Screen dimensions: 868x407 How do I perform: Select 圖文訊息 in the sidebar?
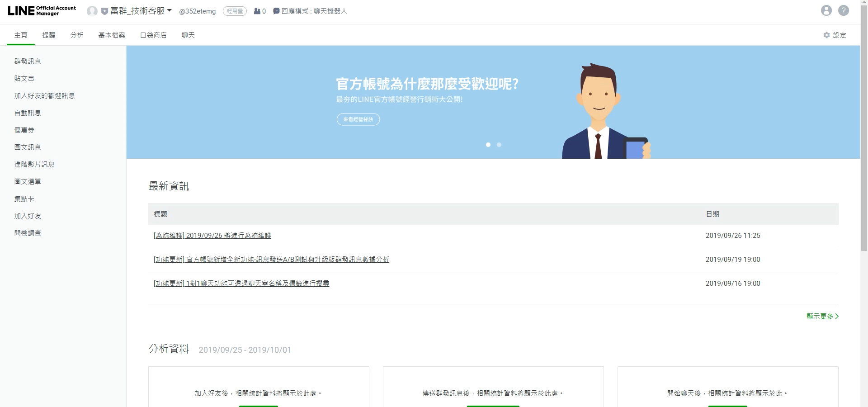click(28, 147)
